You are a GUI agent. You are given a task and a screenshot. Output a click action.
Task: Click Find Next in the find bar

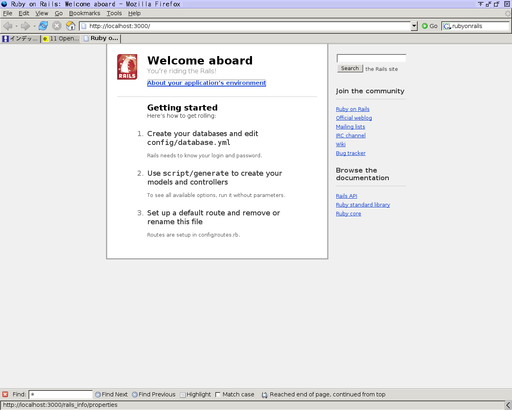coord(111,394)
